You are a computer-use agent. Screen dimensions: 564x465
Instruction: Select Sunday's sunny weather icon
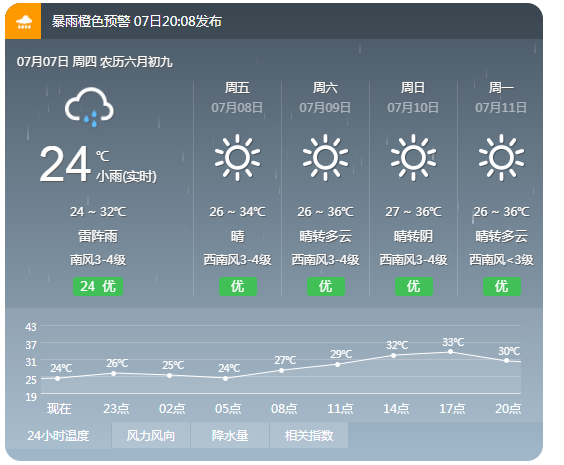413,158
